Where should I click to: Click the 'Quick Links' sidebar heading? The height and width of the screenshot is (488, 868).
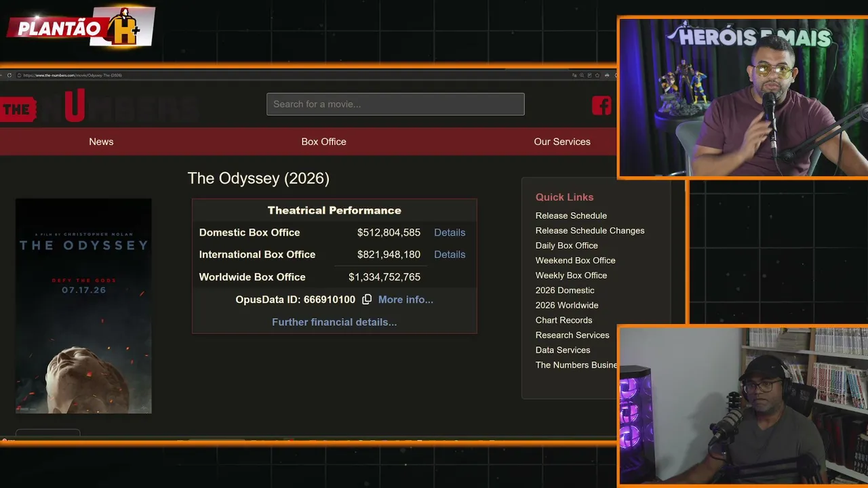tap(564, 197)
